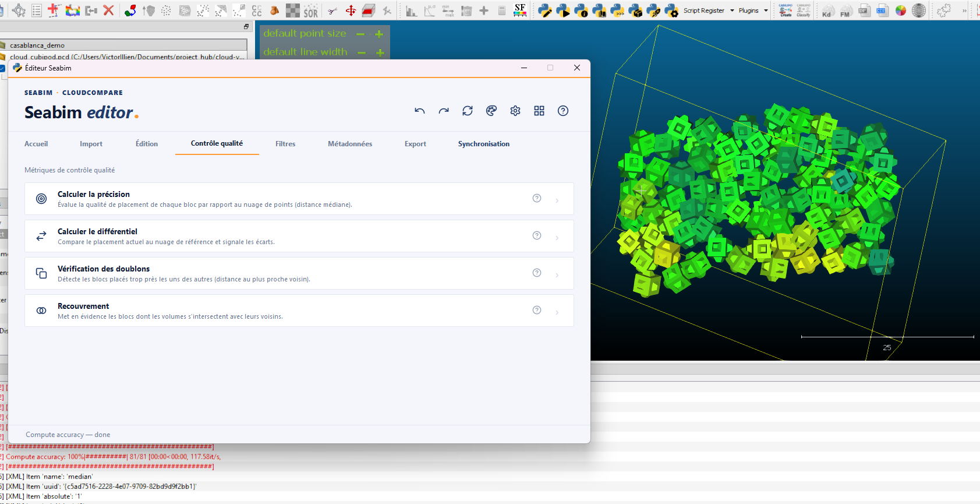Click the SF scalar field toolbar icon

[x=520, y=10]
